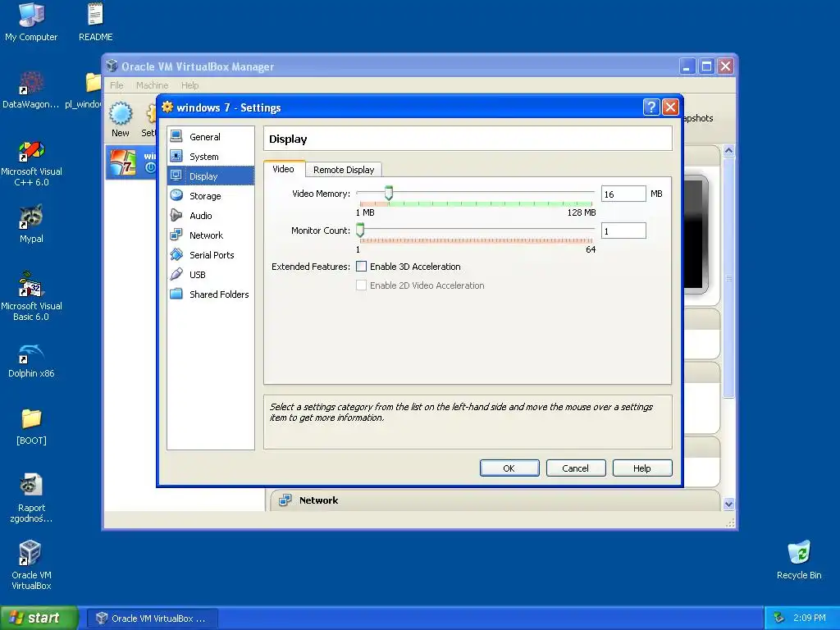Open USB settings category

tap(211, 274)
